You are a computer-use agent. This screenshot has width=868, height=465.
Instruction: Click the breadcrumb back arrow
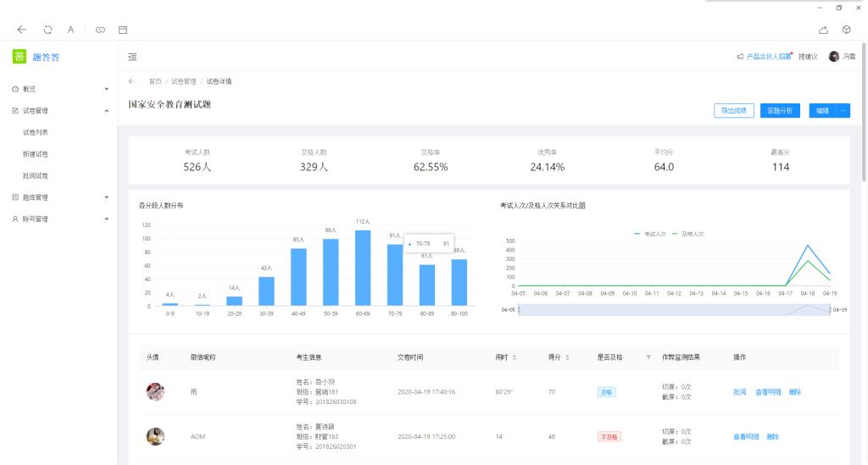click(131, 81)
